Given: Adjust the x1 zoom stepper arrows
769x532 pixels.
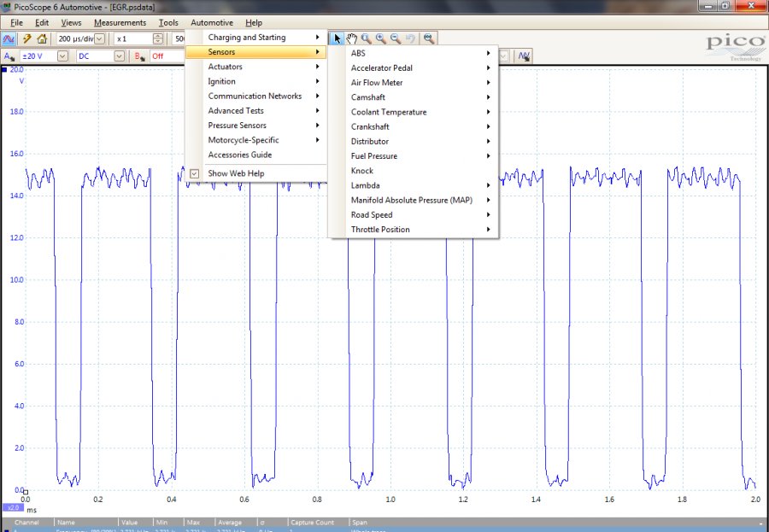Looking at the screenshot, I should point(158,38).
